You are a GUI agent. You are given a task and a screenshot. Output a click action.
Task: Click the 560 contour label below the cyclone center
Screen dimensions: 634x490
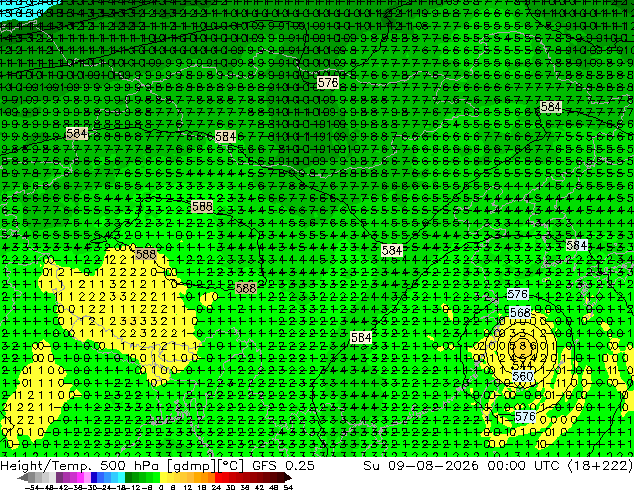(x=522, y=376)
